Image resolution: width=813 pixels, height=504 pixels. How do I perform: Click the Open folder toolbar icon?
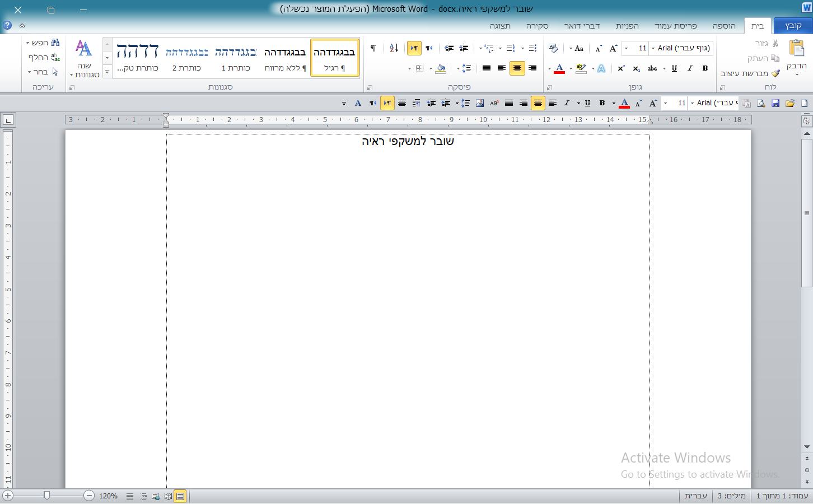click(x=790, y=103)
